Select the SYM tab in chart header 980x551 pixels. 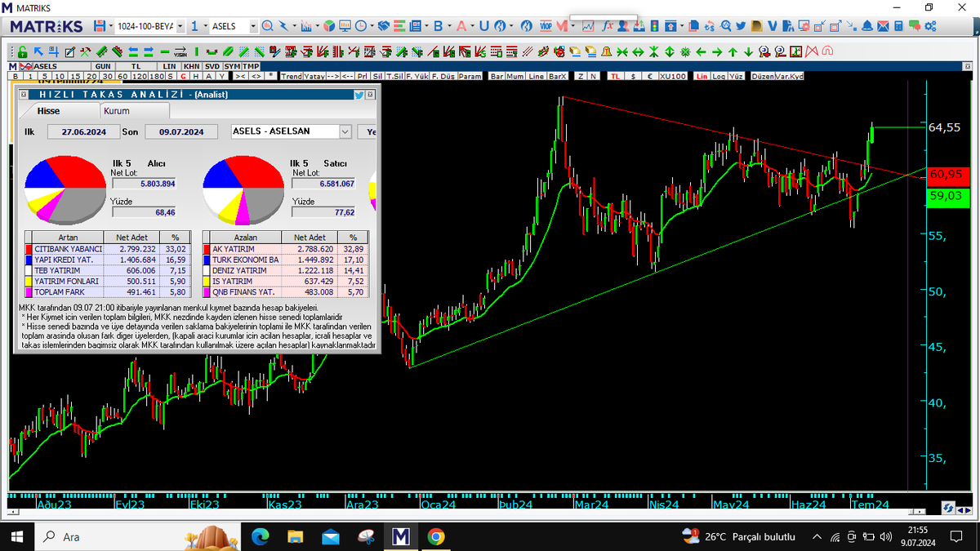(232, 66)
